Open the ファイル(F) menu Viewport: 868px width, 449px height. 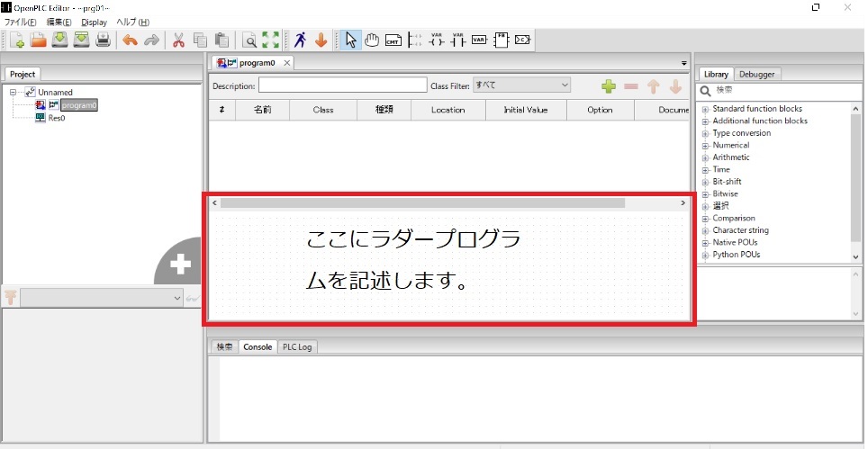[x=21, y=22]
